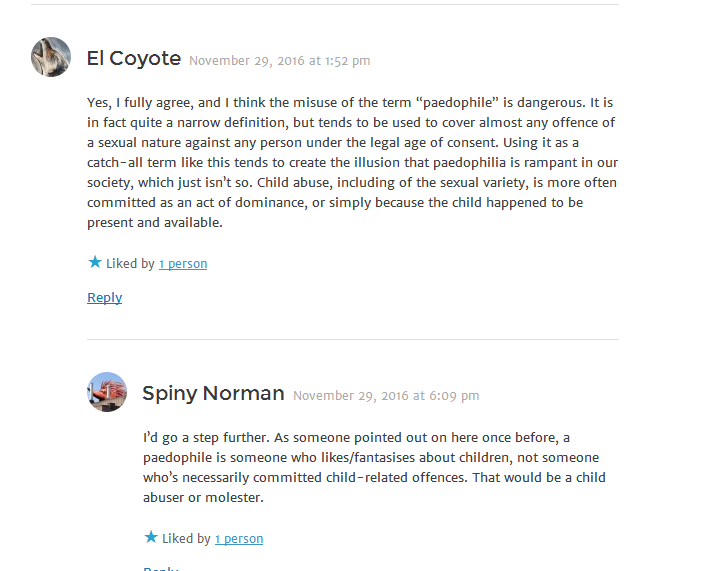The image size is (709, 571).
Task: Open the El Coyote author name
Action: [x=134, y=58]
